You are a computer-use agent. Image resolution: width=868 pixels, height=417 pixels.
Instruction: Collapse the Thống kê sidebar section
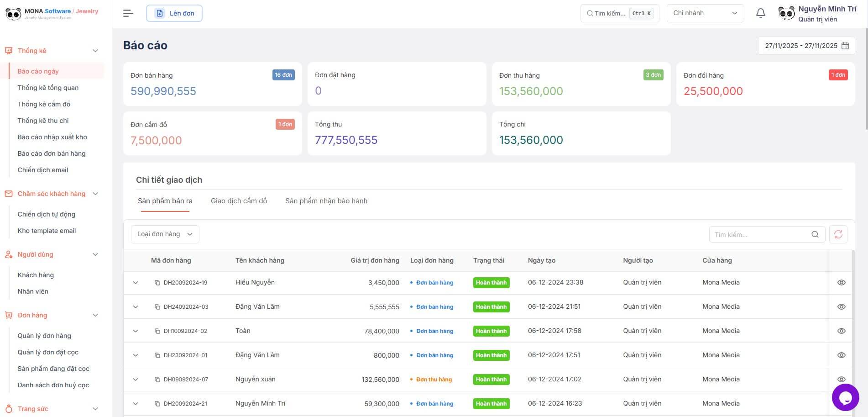tap(95, 51)
